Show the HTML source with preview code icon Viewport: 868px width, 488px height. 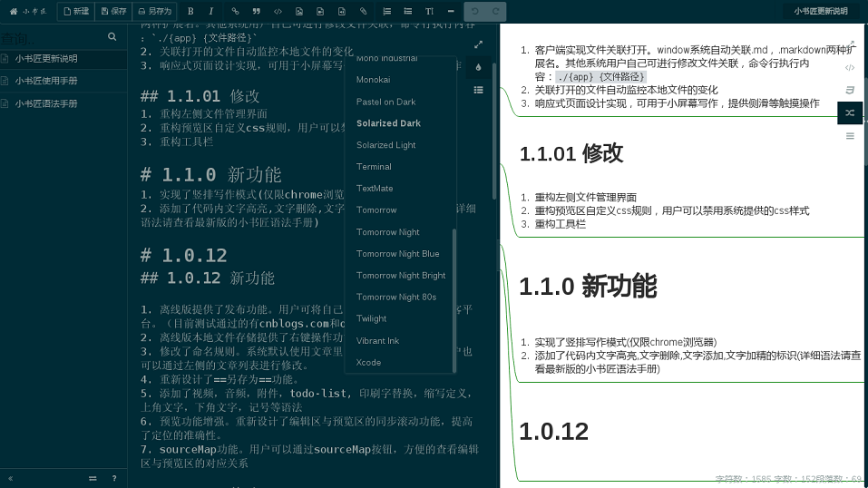coord(850,68)
